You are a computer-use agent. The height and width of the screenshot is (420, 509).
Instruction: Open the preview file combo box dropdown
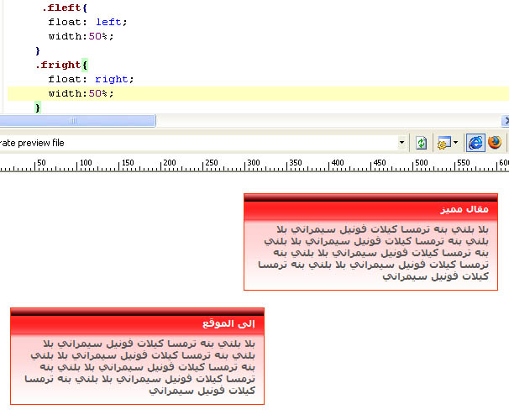pos(401,143)
